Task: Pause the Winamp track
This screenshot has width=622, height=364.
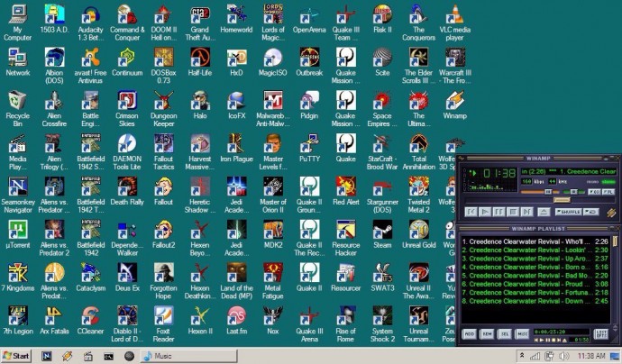Action: click(x=499, y=212)
